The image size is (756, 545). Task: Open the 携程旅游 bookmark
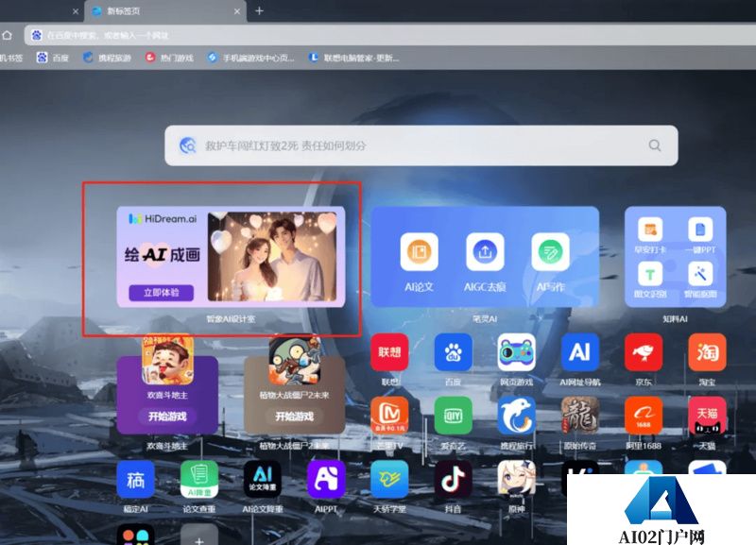tap(107, 58)
